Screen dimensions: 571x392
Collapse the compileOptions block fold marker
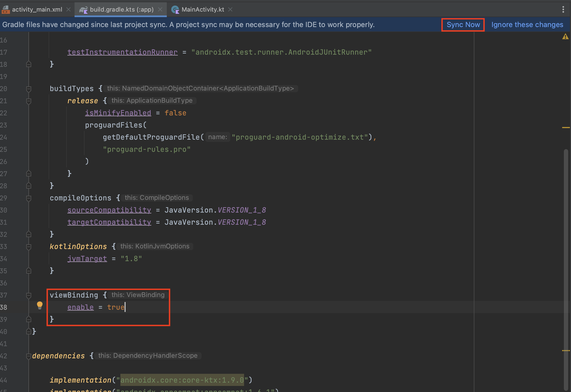[x=28, y=198]
